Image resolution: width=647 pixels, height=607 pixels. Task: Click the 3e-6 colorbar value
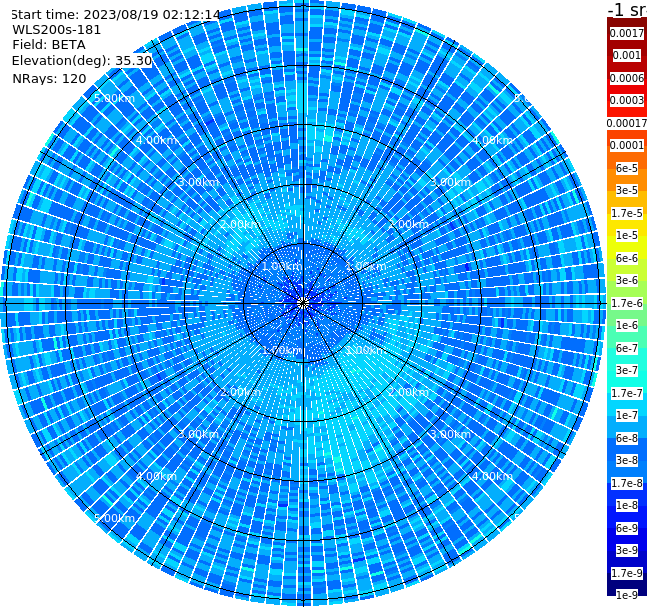coord(627,280)
